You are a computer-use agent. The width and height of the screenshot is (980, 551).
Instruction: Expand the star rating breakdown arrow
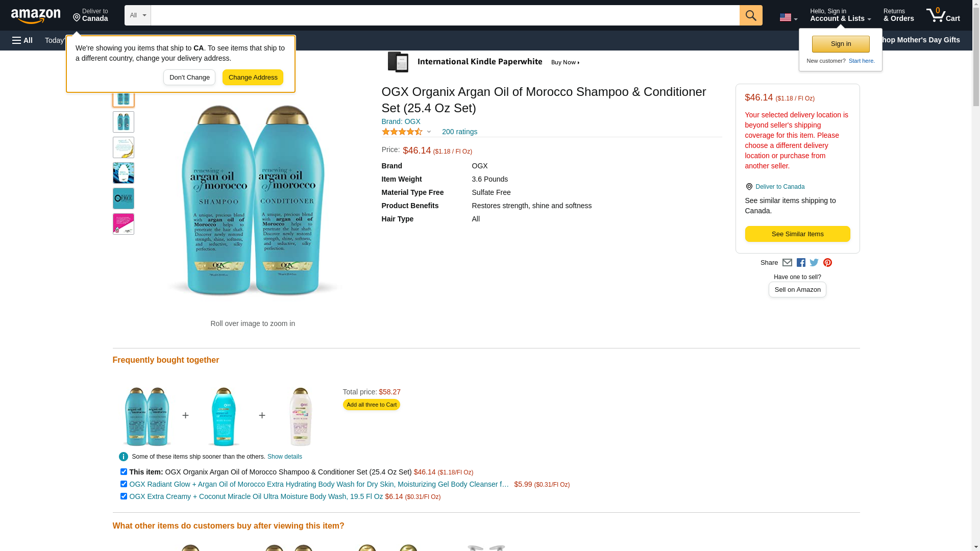(x=429, y=132)
